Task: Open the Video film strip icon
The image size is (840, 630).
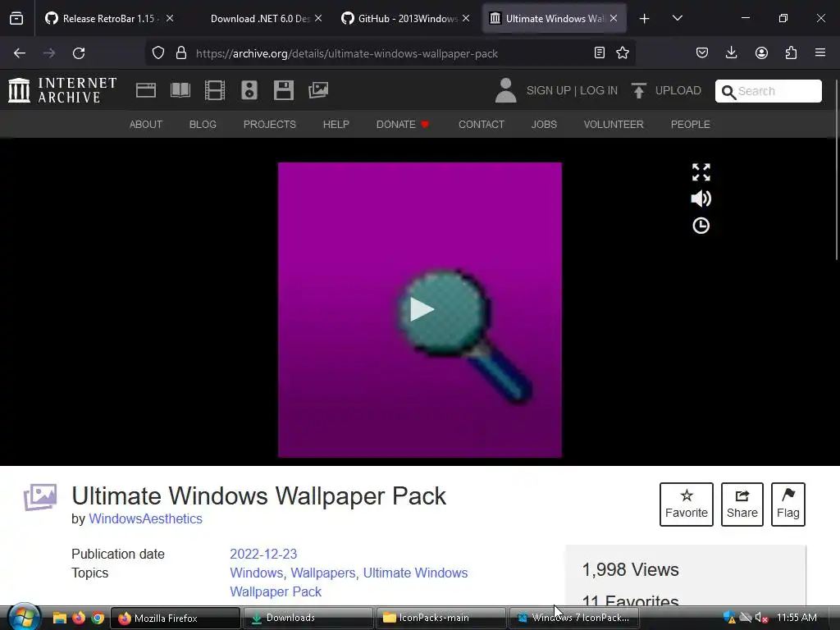Action: click(215, 90)
